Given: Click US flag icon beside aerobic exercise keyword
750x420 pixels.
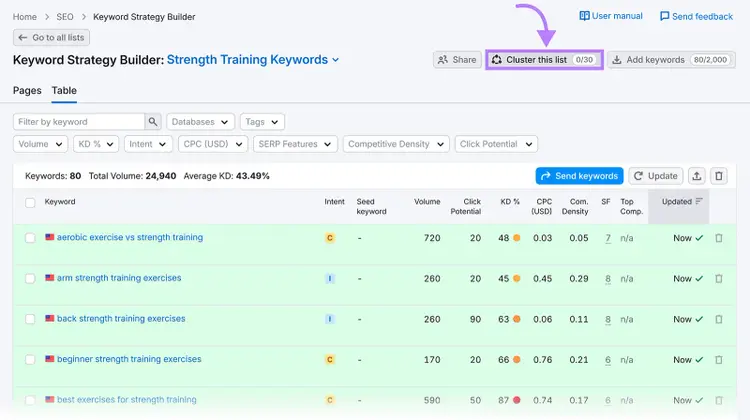Looking at the screenshot, I should coord(50,237).
